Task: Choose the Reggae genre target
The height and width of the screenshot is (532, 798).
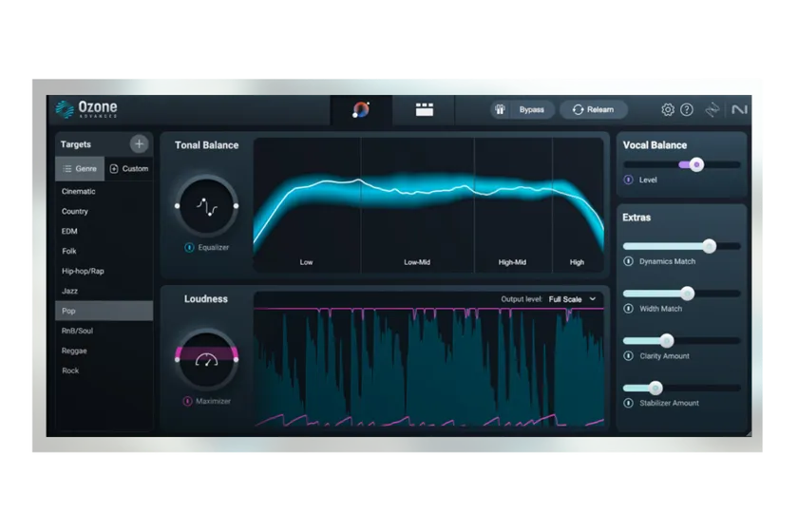Action: tap(104, 351)
